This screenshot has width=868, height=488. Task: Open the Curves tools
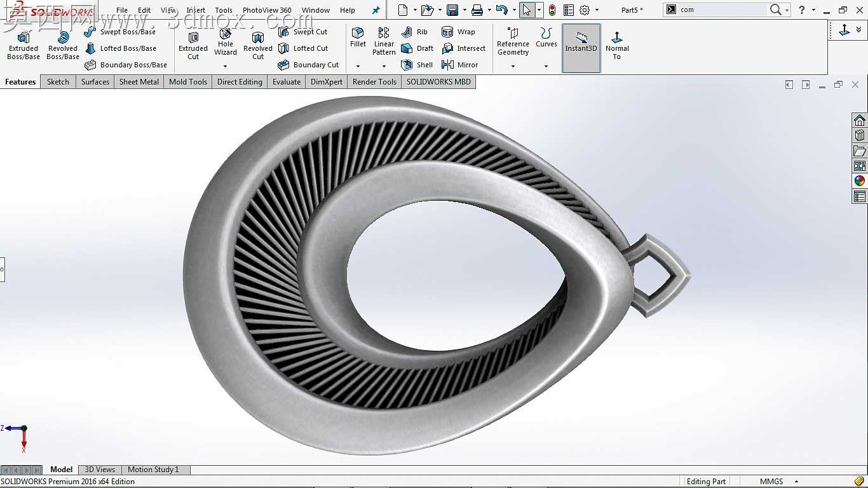point(546,38)
